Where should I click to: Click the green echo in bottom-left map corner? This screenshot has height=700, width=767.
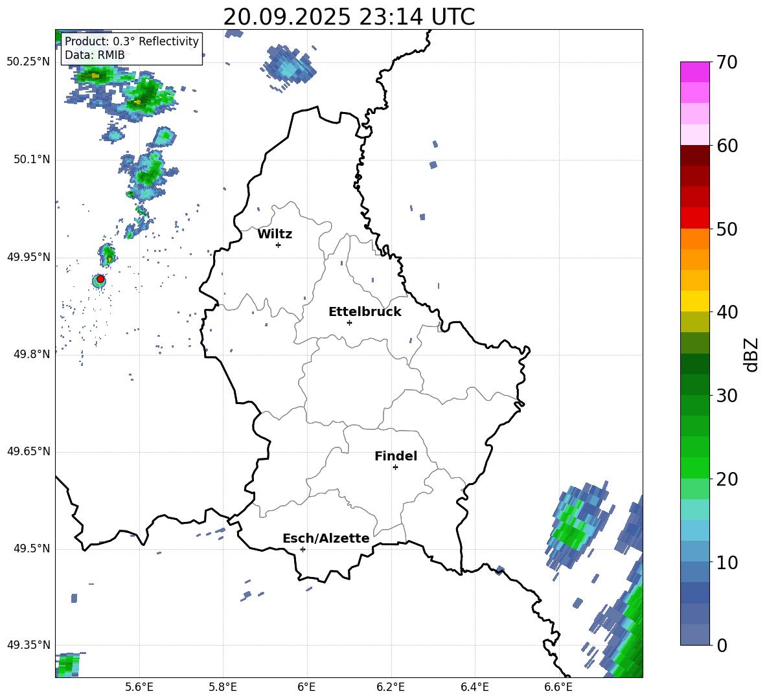[x=68, y=665]
